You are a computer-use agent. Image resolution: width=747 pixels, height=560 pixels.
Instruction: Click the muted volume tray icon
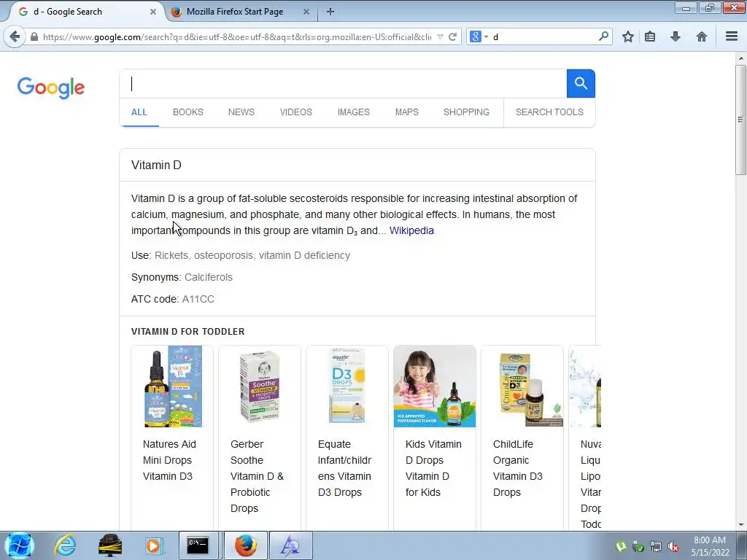point(673,546)
